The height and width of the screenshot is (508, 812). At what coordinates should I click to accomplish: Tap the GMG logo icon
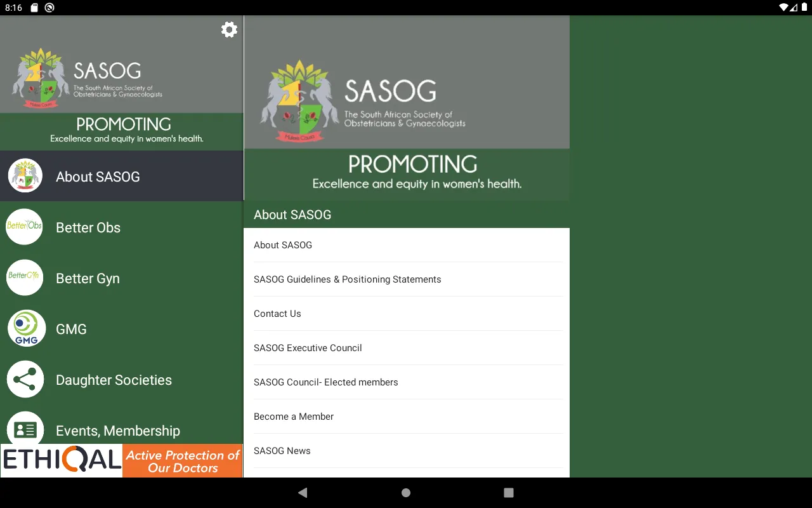[26, 328]
